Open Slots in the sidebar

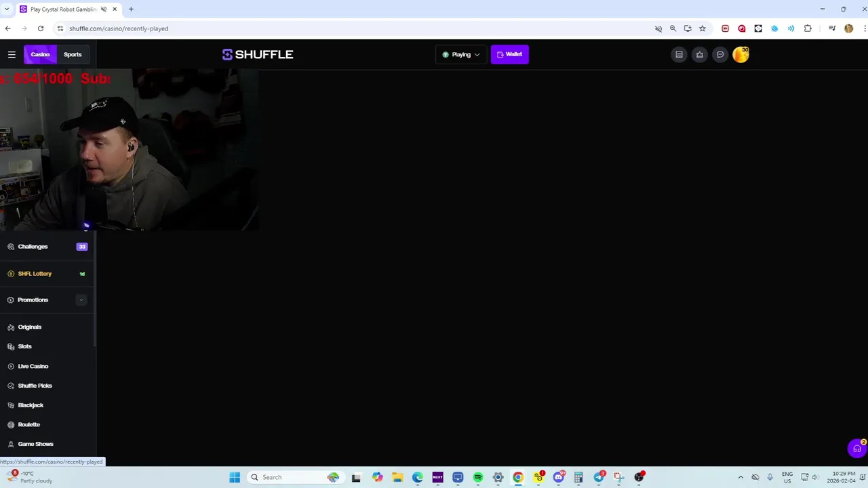(47, 346)
